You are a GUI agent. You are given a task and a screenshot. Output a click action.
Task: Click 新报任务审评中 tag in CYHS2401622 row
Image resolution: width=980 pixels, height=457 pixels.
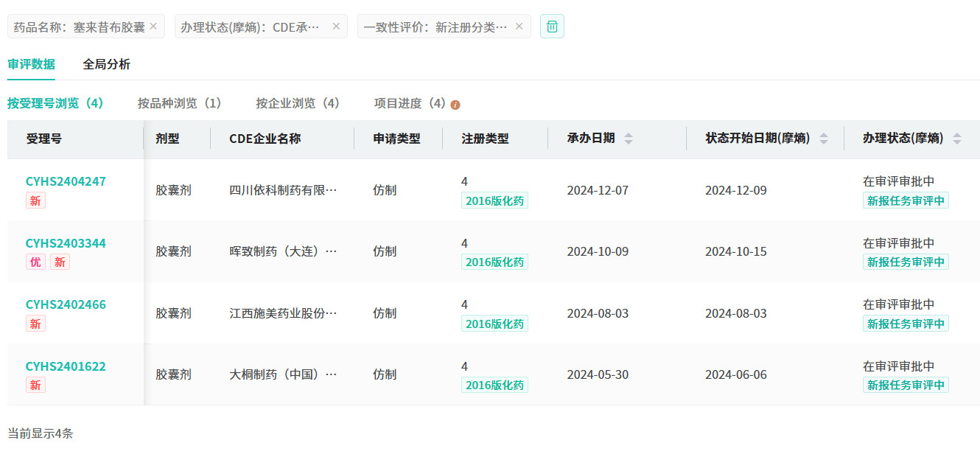pos(906,385)
